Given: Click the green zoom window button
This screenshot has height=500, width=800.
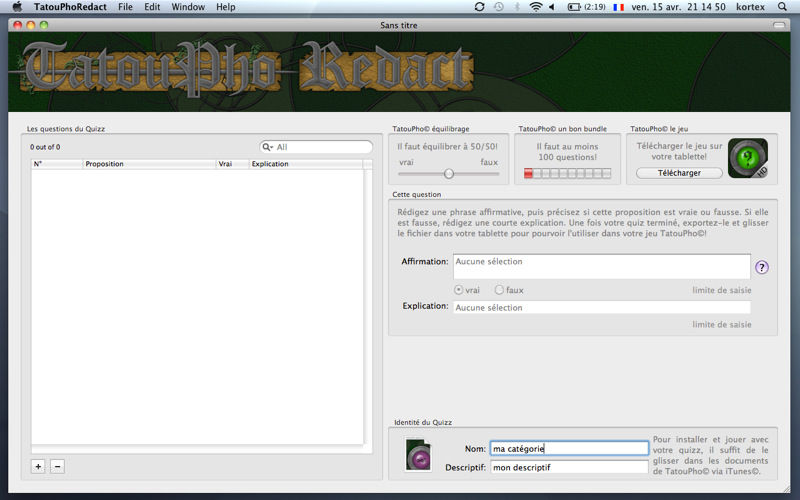Looking at the screenshot, I should (x=44, y=24).
